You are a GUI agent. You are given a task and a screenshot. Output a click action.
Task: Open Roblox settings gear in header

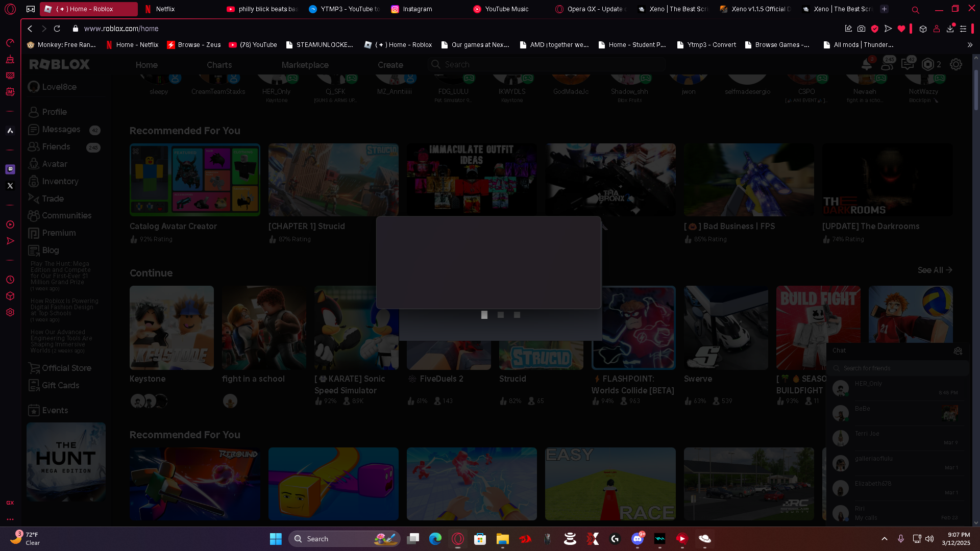tap(956, 64)
